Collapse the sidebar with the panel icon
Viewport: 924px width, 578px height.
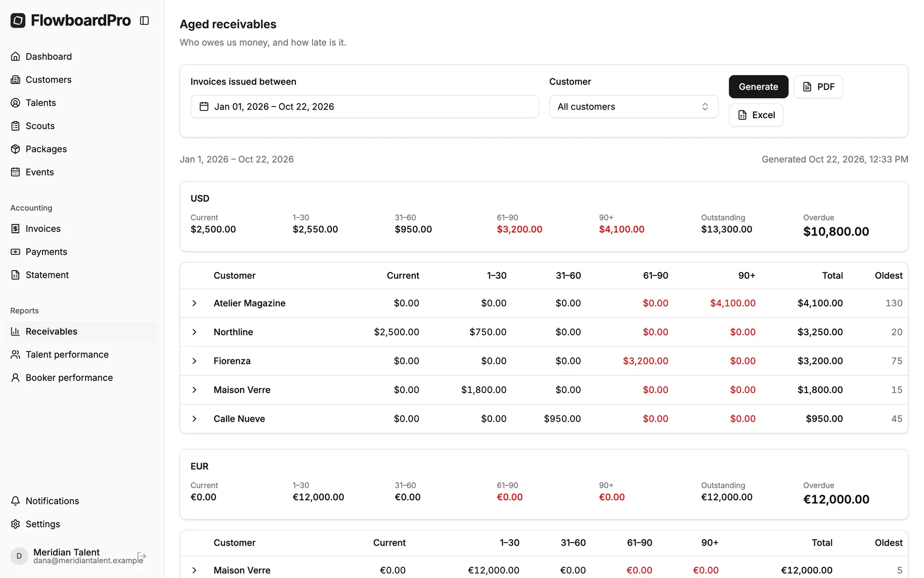tap(144, 21)
